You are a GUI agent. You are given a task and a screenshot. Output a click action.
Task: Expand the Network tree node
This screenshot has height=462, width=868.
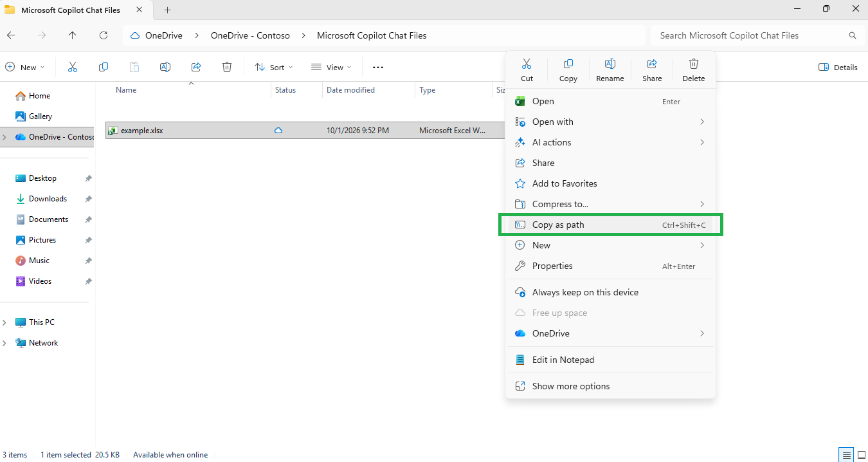click(5, 343)
